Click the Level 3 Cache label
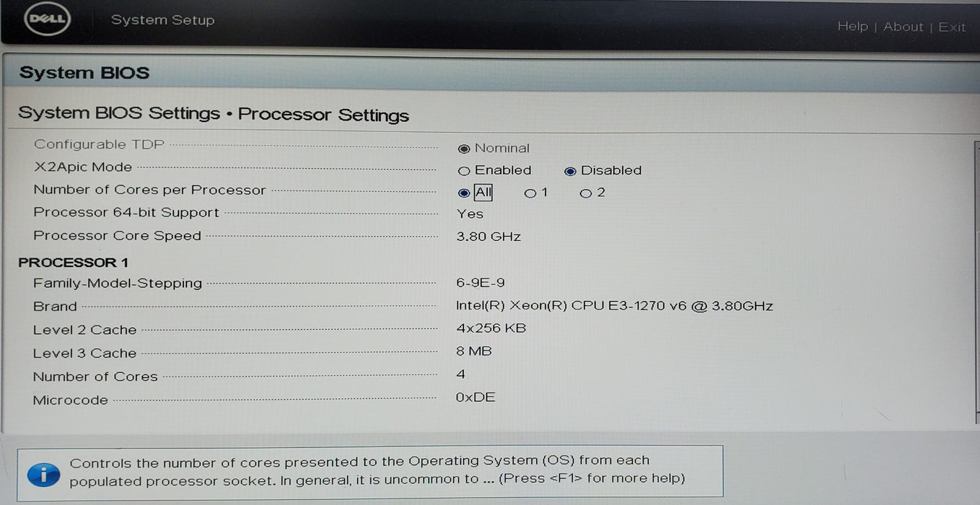This screenshot has width=980, height=505. point(84,353)
